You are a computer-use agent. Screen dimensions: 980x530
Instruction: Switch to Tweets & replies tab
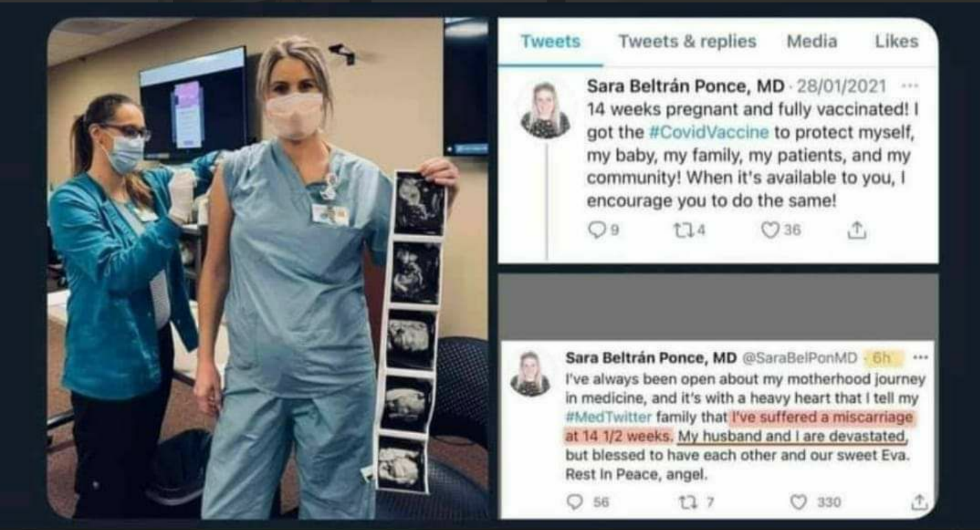(687, 41)
